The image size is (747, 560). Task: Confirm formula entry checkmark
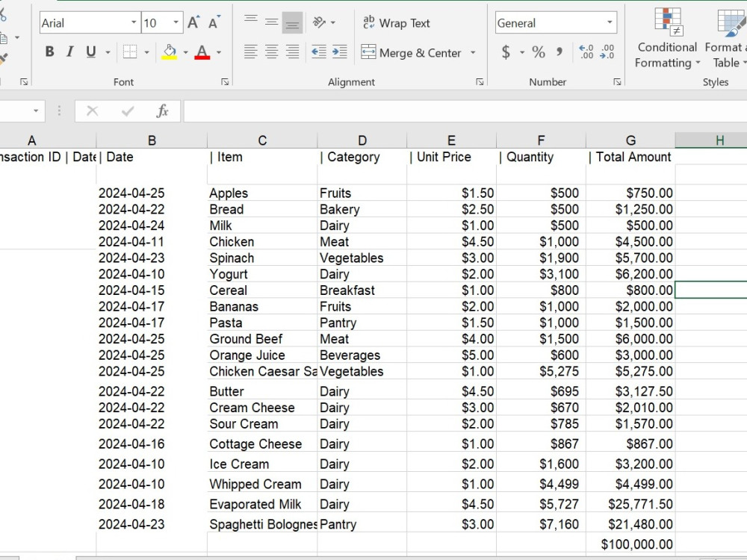click(x=128, y=111)
